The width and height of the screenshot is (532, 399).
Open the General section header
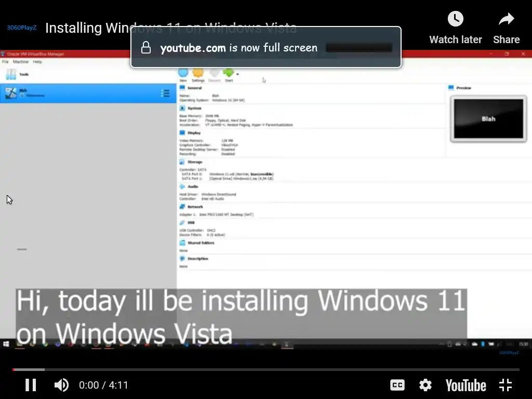click(x=194, y=88)
